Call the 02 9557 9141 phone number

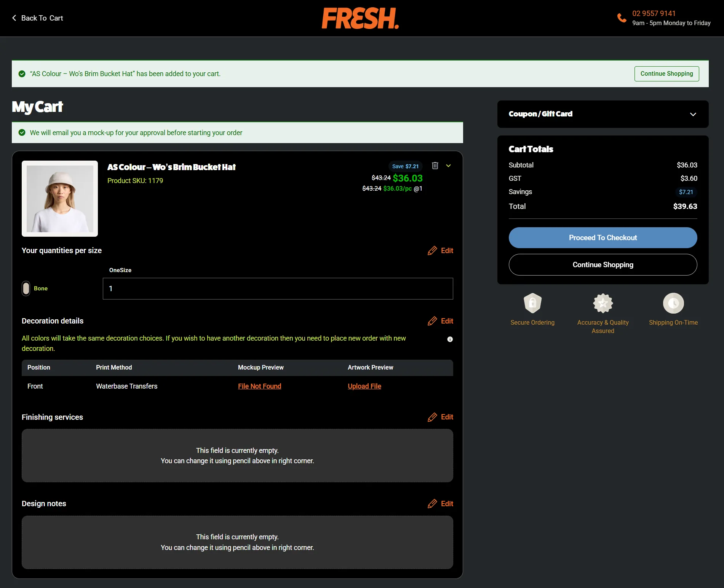tap(654, 13)
